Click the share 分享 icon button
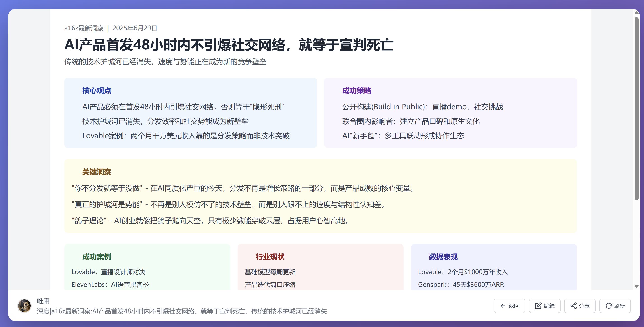Screen dimensions: 644x327 pyautogui.click(x=580, y=306)
